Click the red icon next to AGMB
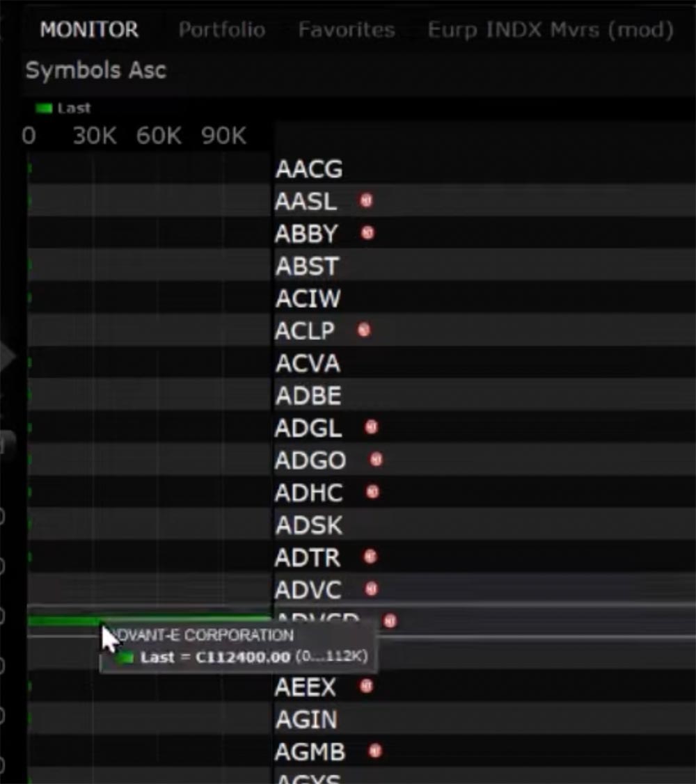 [375, 751]
